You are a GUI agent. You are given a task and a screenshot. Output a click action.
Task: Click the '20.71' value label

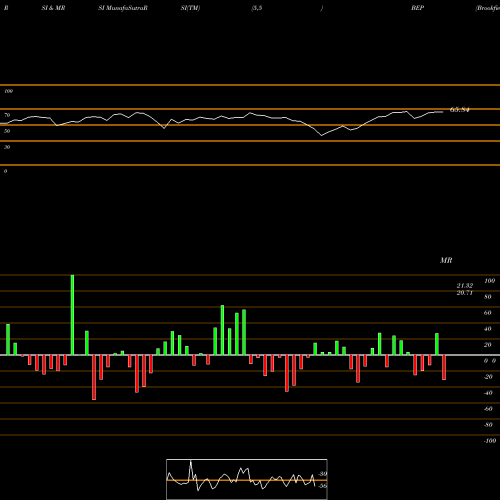pos(465,293)
